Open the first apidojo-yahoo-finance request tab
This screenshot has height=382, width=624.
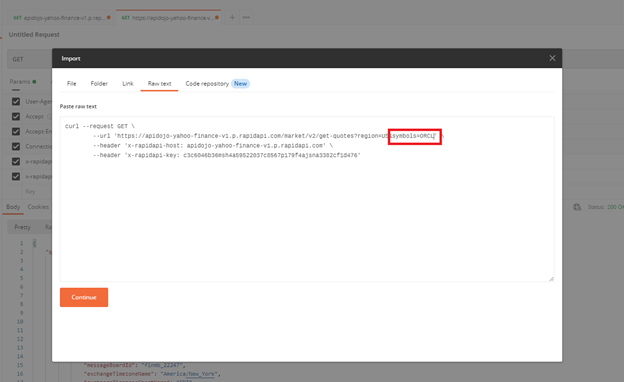[62, 18]
